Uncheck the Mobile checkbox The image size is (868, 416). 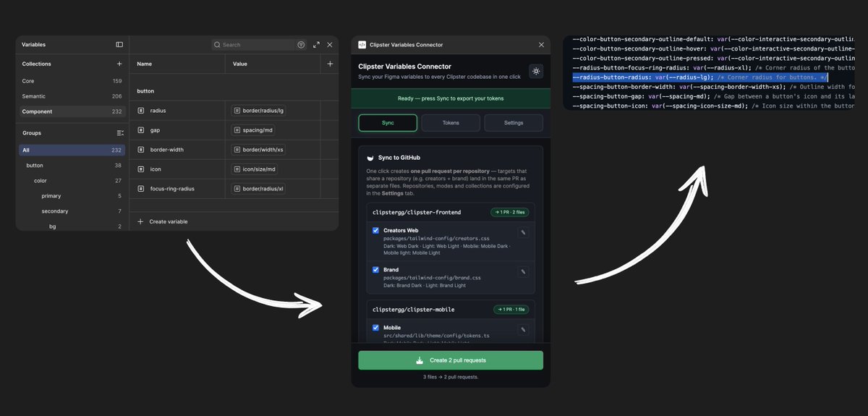coord(375,328)
